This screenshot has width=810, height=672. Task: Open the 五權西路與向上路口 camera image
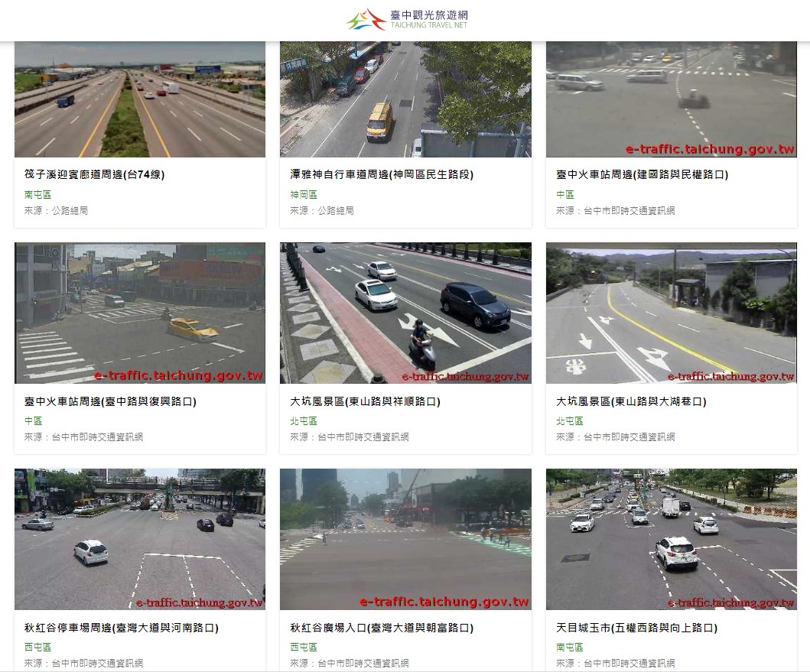tap(672, 539)
